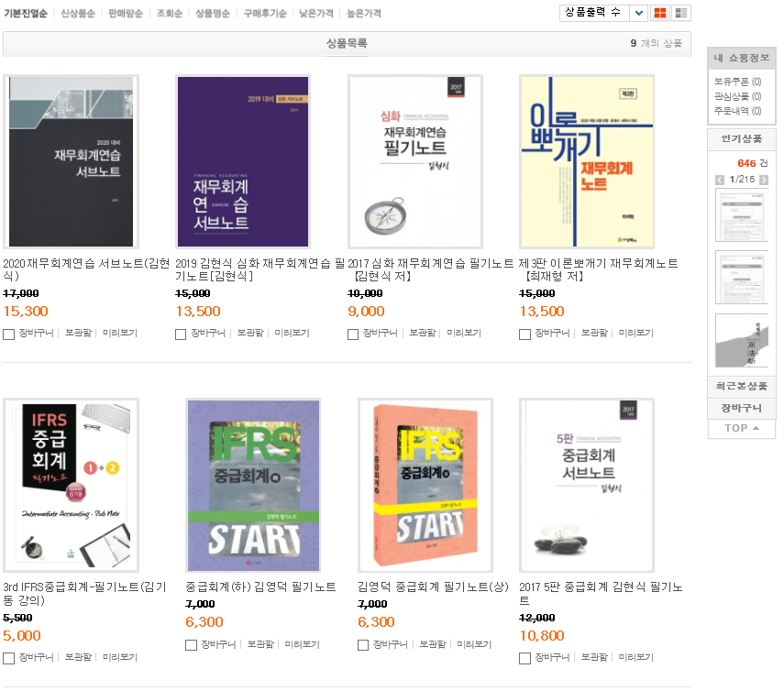Open the 5판 중급회계 서브노트 cover
The width and height of the screenshot is (784, 691).
point(587,485)
